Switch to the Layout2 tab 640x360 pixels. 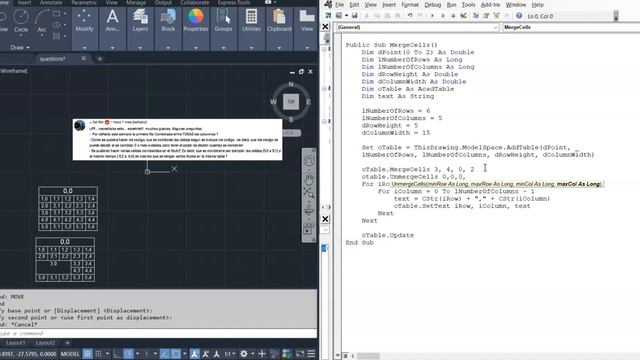[x=45, y=343]
